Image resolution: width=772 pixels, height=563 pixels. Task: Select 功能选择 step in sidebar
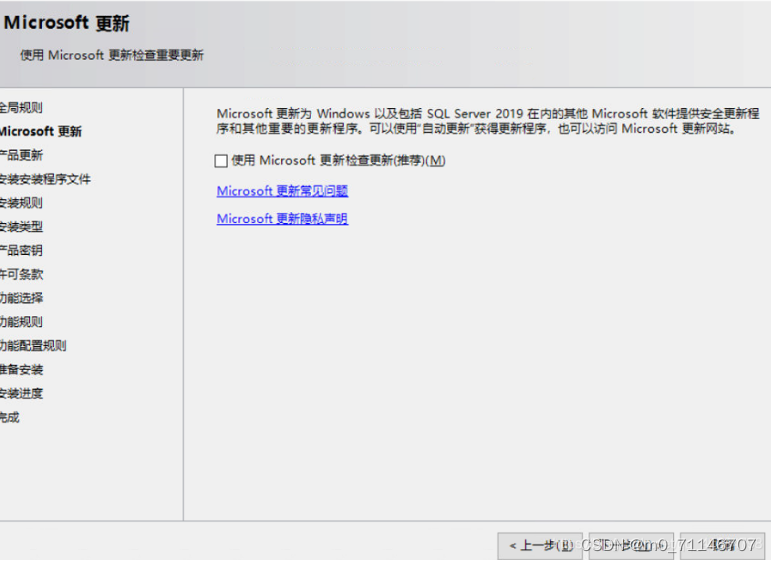[x=21, y=298]
